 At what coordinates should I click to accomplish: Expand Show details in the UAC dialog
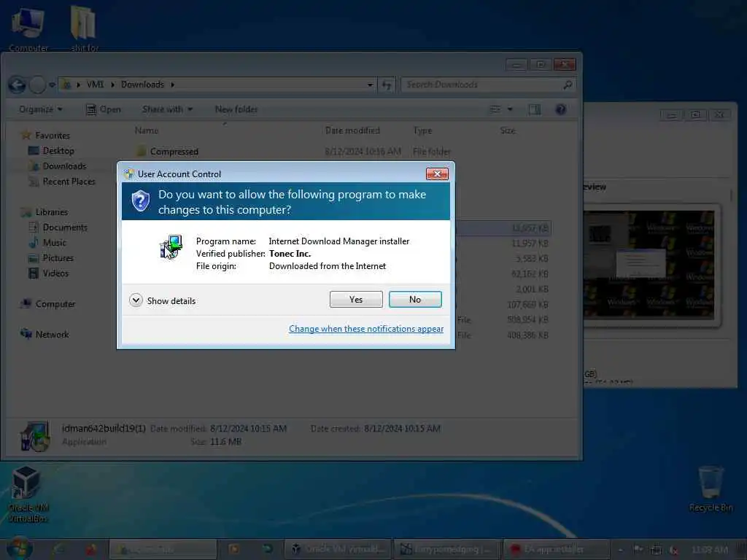point(163,300)
